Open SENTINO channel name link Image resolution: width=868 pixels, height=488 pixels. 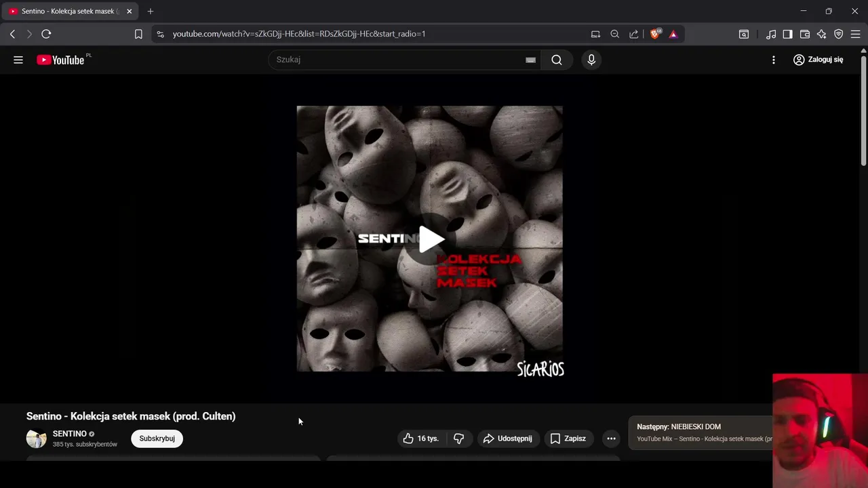[70, 434]
